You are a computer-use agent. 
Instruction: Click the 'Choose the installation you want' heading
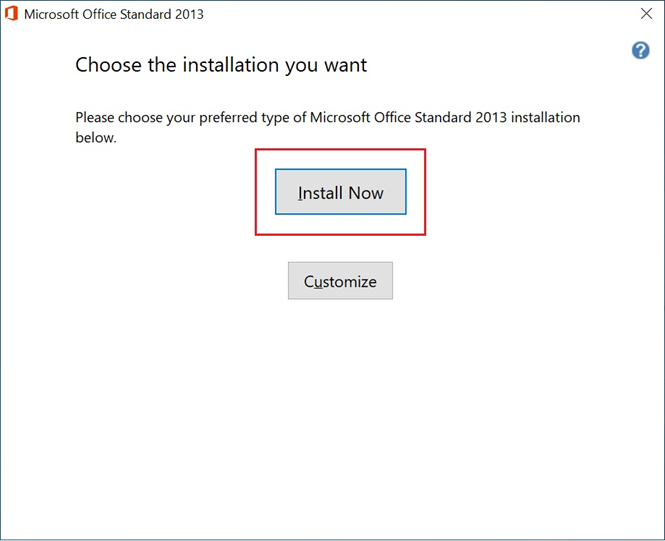(221, 65)
